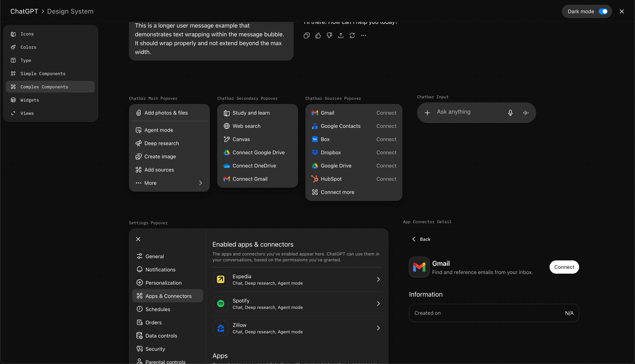Viewport: 635px width, 364px height.
Task: Toggle the Dark mode switch
Action: (x=603, y=12)
